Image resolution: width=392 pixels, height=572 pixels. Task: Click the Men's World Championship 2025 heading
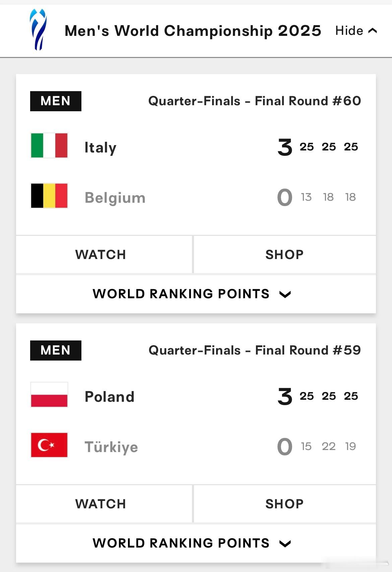coord(193,31)
